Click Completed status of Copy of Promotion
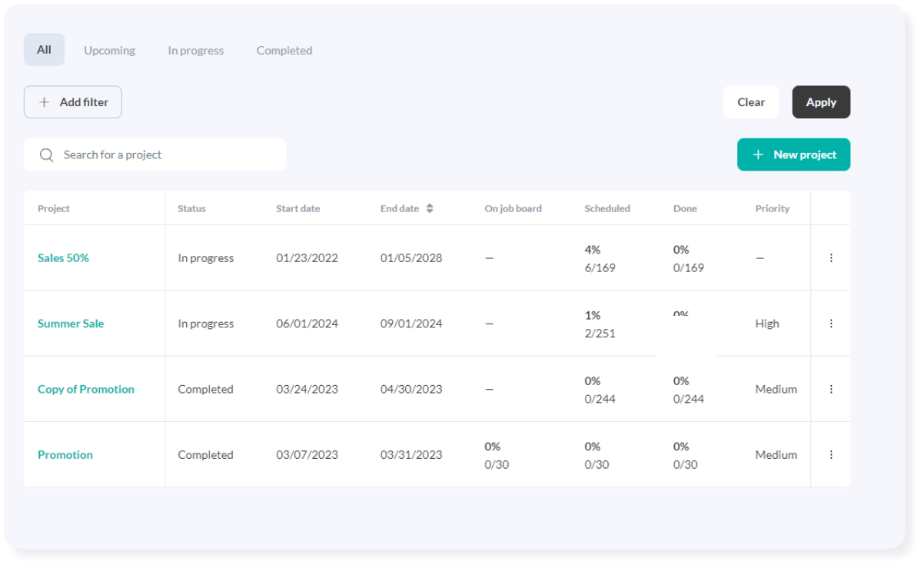The height and width of the screenshot is (568, 924). [205, 389]
